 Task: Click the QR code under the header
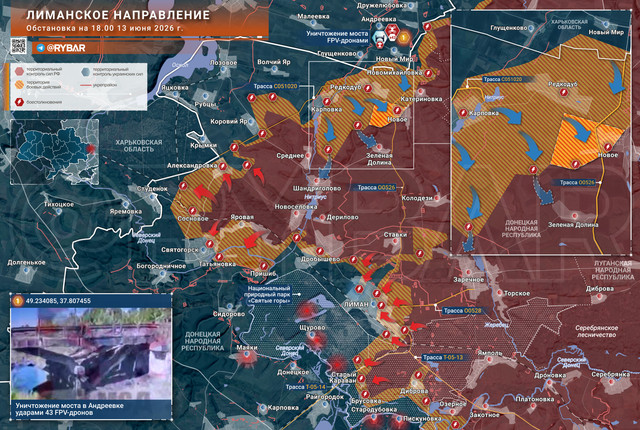pos(18,46)
